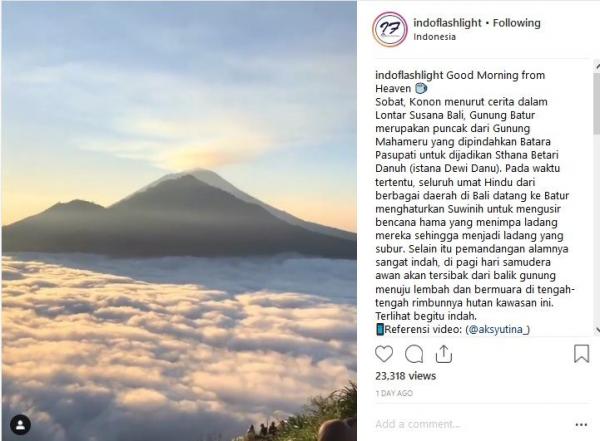The height and width of the screenshot is (441, 600).
Task: Toggle the Following button
Action: click(517, 23)
